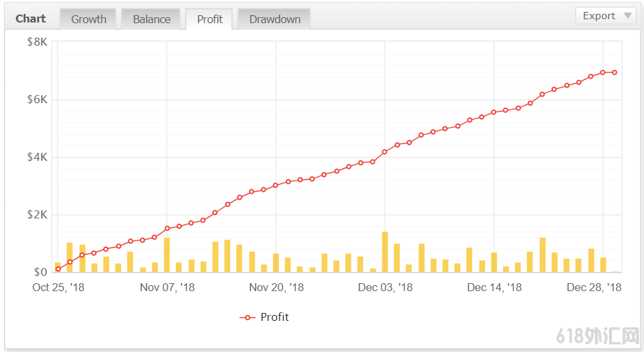
Task: Click the last profit data point on the line
Action: coord(615,73)
